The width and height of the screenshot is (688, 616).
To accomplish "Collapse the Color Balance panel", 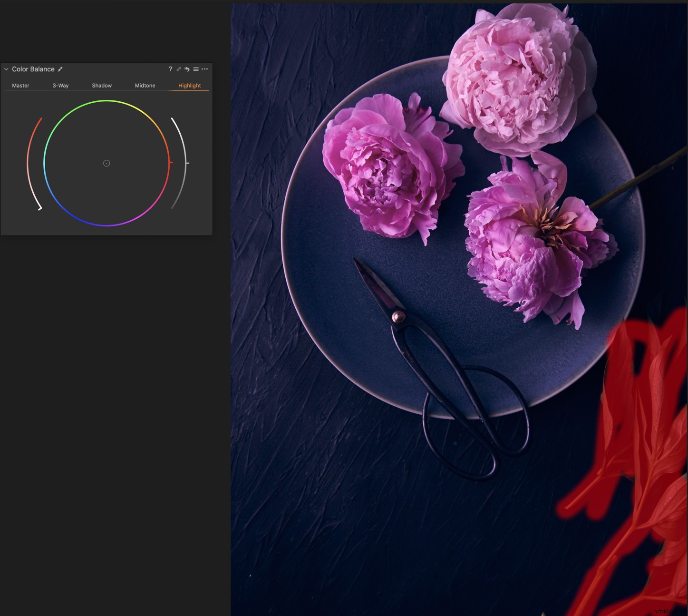I will point(6,69).
